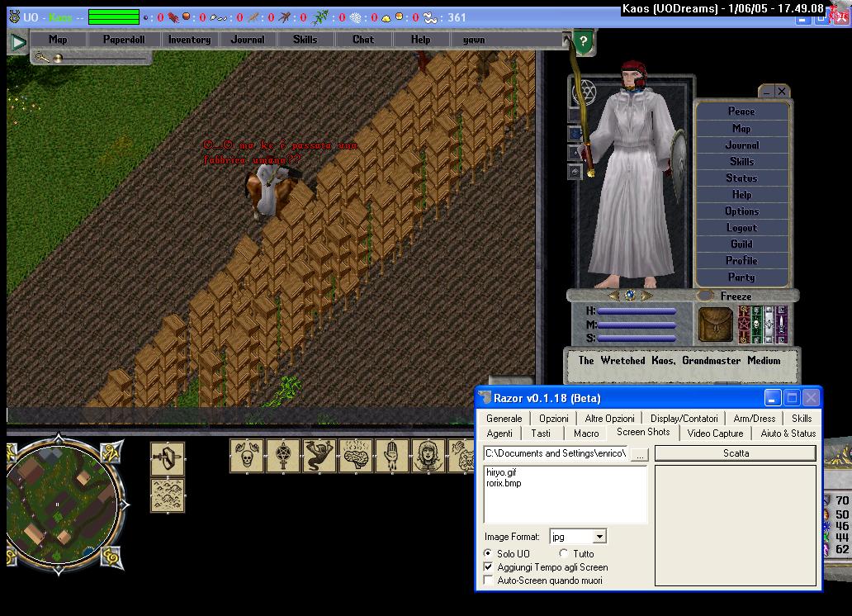
Task: Open the Arm/Dress tab
Action: [755, 418]
